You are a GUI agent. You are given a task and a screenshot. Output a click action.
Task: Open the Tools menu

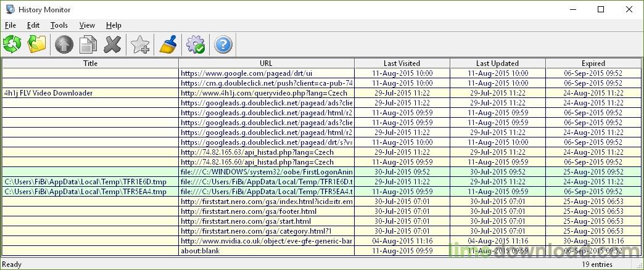(59, 25)
